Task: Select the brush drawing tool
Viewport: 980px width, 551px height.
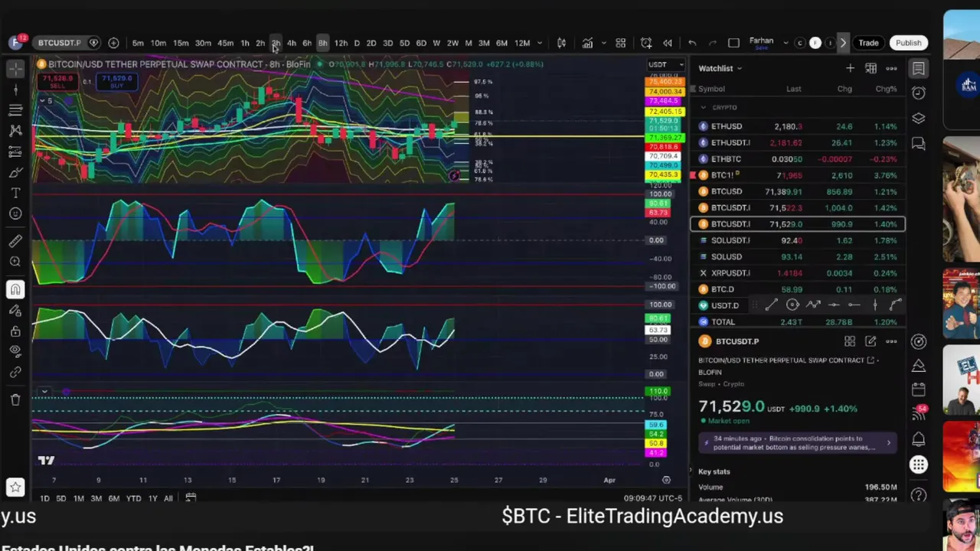Action: 15,172
